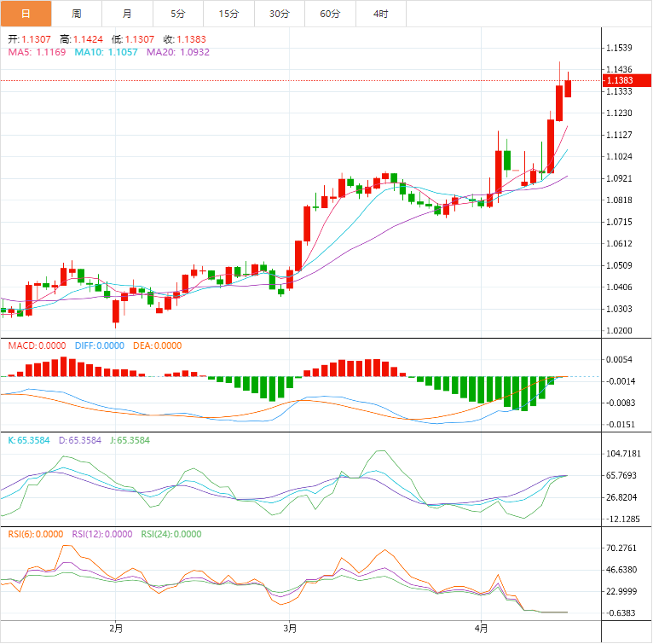
Task: Select the 周 weekly timeframe tab
Action: [x=77, y=14]
